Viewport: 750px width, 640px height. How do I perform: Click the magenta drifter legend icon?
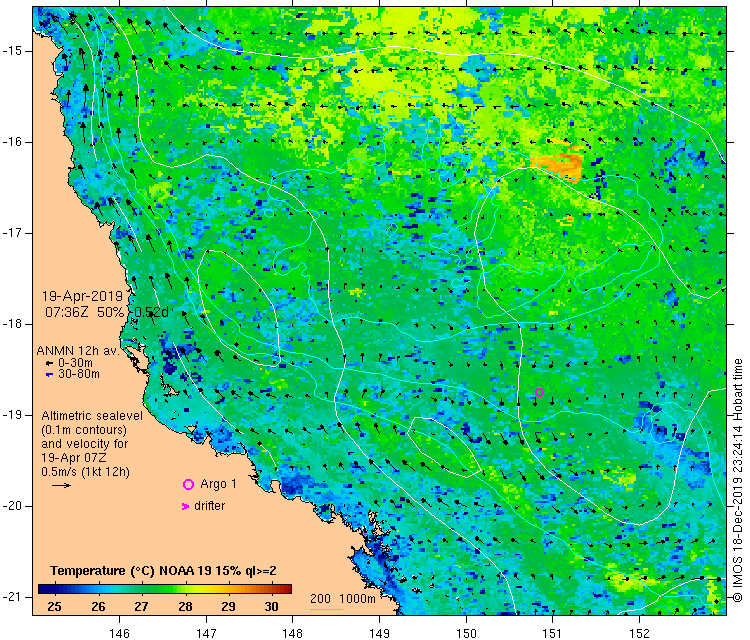(x=186, y=507)
